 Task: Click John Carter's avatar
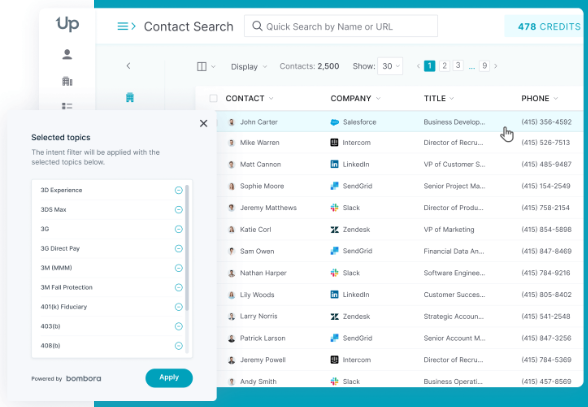pyautogui.click(x=232, y=122)
